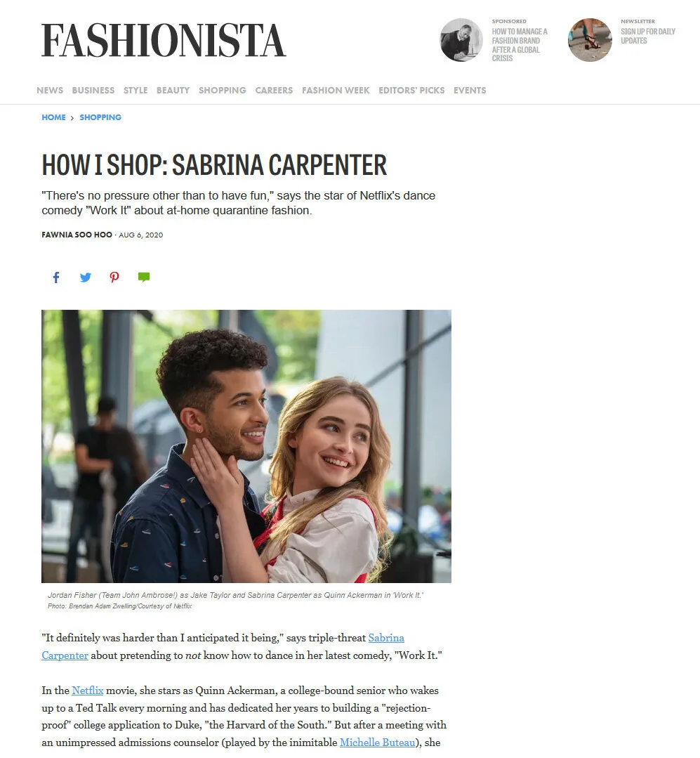
Task: Share article via the Facebook icon
Action: coord(56,277)
